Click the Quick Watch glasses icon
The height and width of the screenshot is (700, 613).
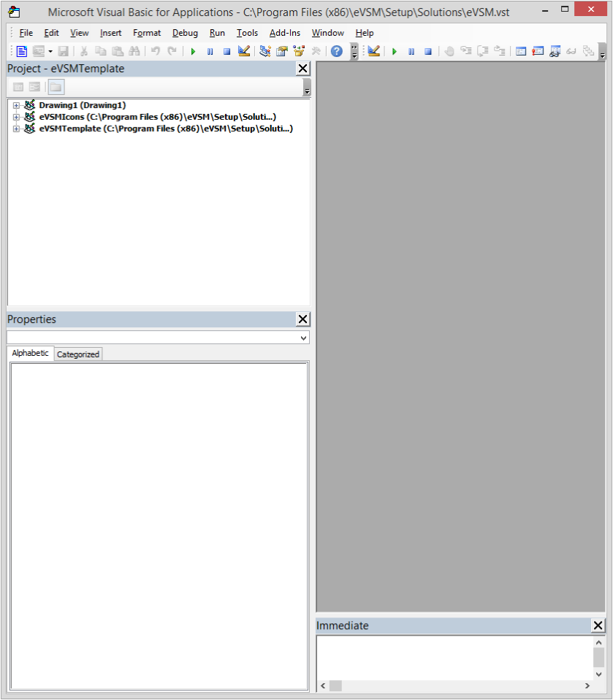coord(571,51)
